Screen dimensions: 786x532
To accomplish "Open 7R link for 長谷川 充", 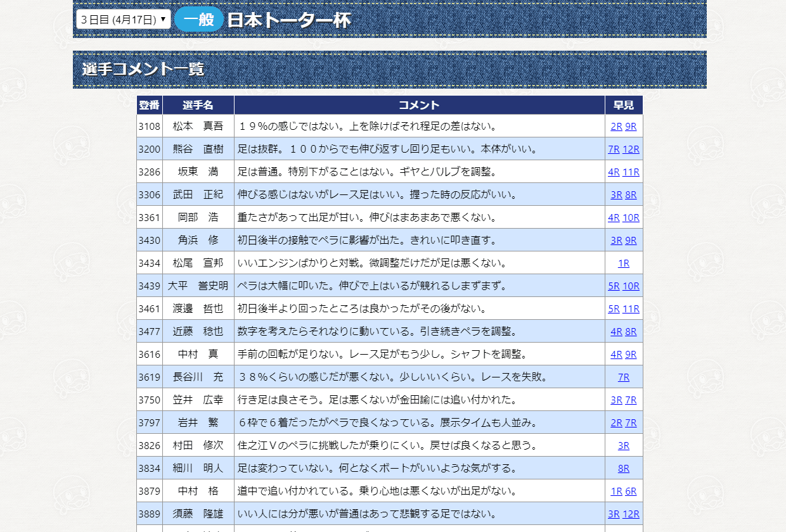I will tap(624, 377).
